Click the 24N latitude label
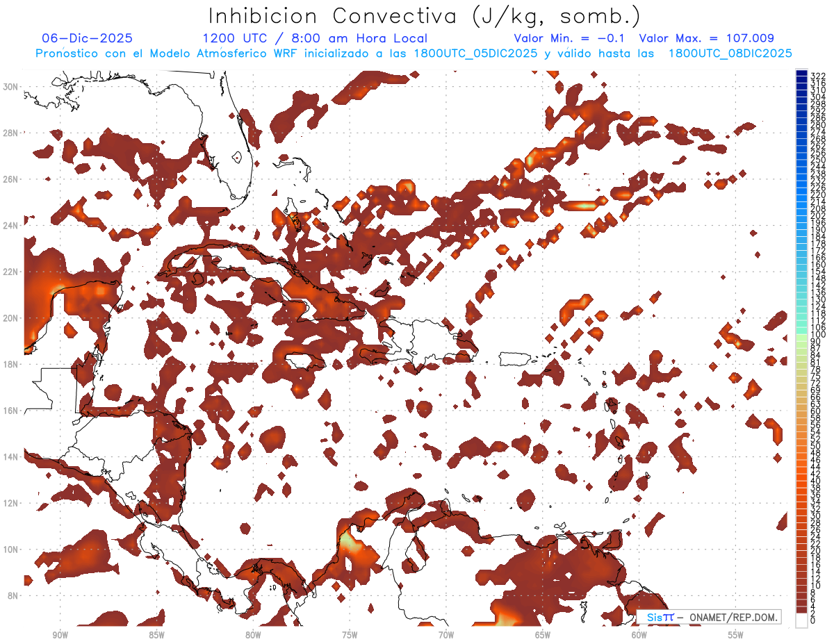834x644 pixels. pyautogui.click(x=10, y=226)
